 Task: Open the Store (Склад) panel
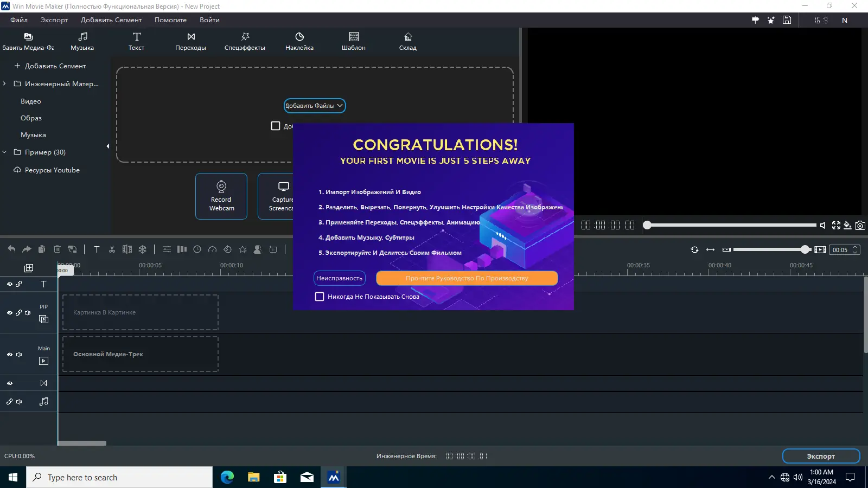coord(408,41)
